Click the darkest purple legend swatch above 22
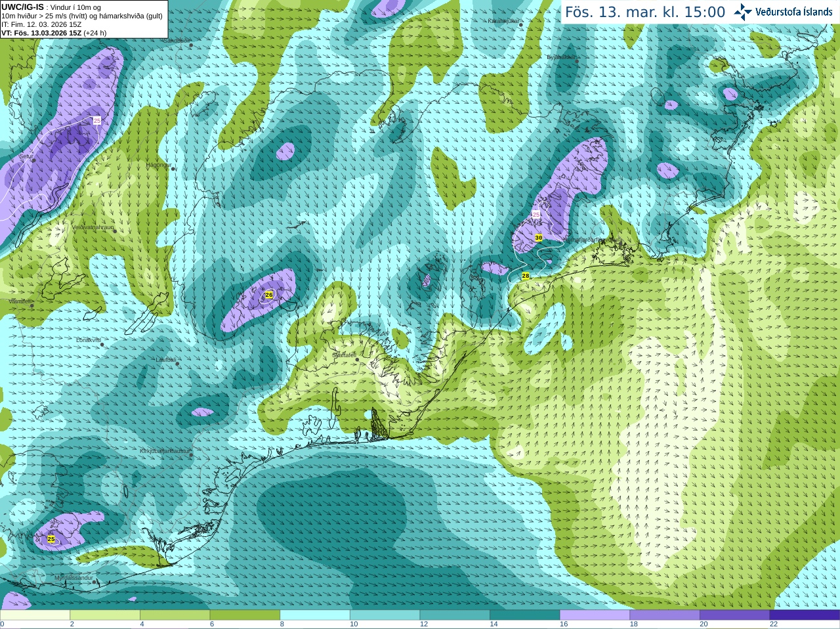840x629 pixels. (x=805, y=615)
